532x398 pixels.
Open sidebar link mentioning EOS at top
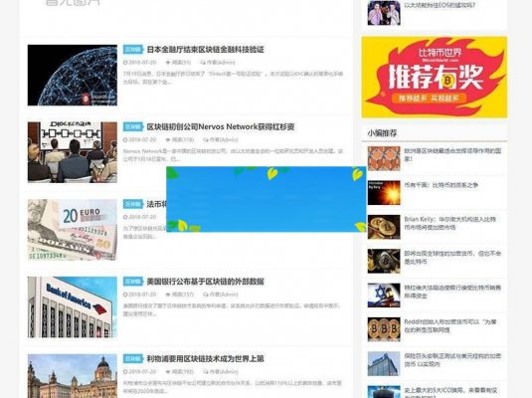coord(440,5)
